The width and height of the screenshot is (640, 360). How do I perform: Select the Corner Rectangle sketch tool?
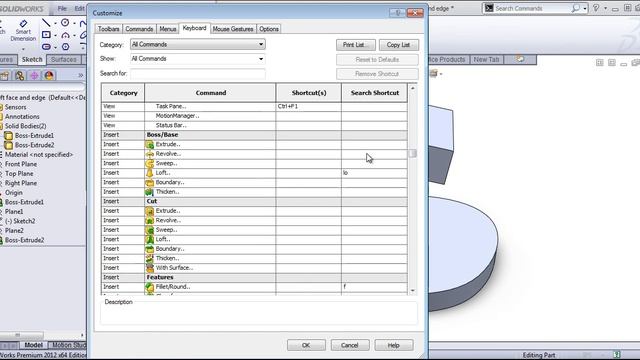(46, 35)
